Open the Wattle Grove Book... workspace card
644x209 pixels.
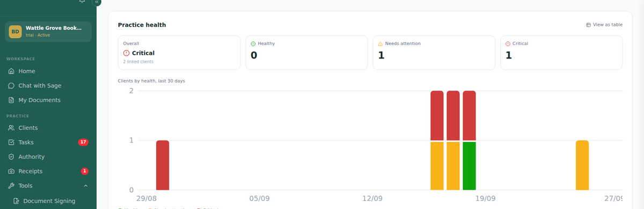click(48, 32)
